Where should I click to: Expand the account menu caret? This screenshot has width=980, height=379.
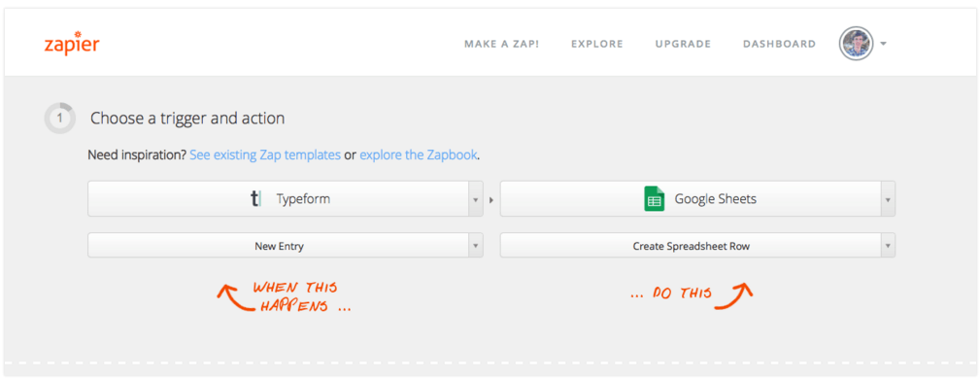[x=883, y=44]
